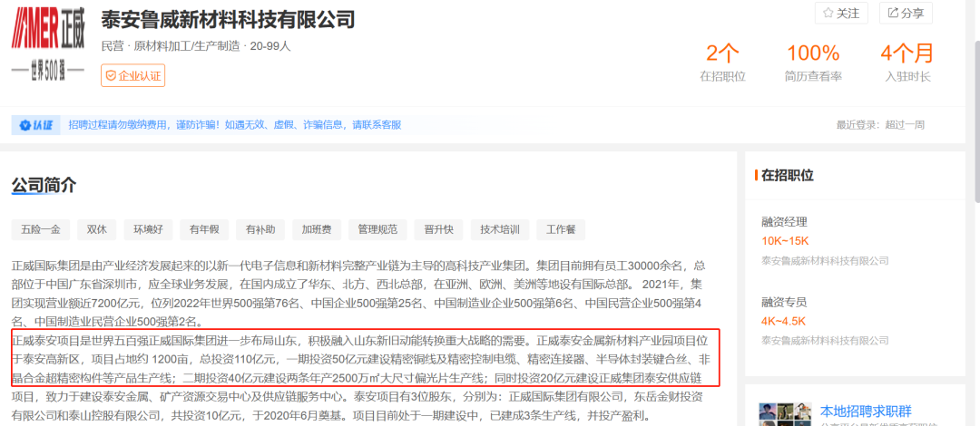
Task: Click the 民营 · 原材料加工/生产制造 · 20-99人 info line
Action: 196,46
